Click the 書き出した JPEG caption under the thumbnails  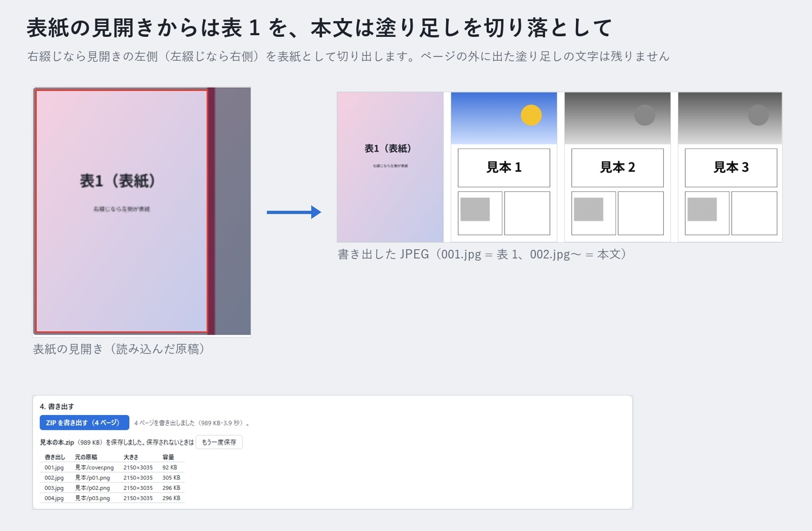[482, 254]
